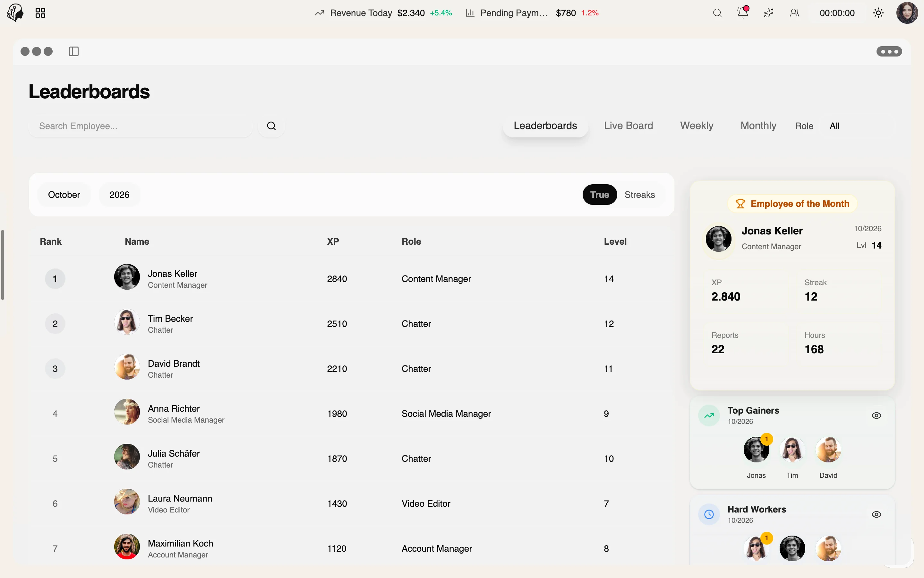Viewport: 924px width, 578px height.
Task: Click the app logo head icon
Action: point(15,13)
